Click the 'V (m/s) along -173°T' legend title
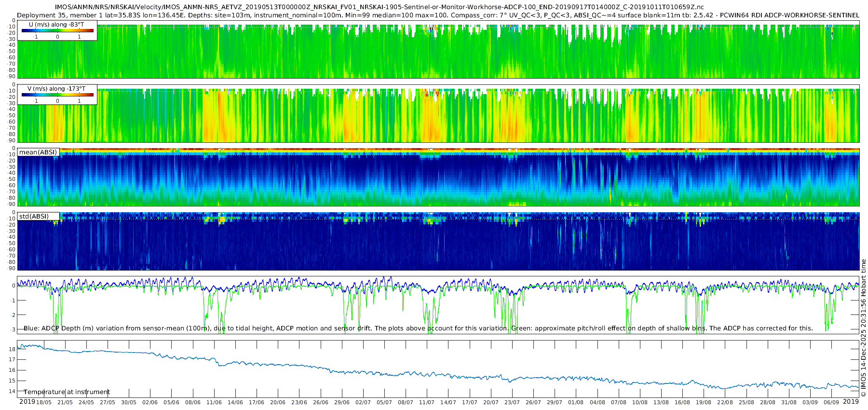Image resolution: width=868 pixels, height=410 pixels. click(56, 89)
